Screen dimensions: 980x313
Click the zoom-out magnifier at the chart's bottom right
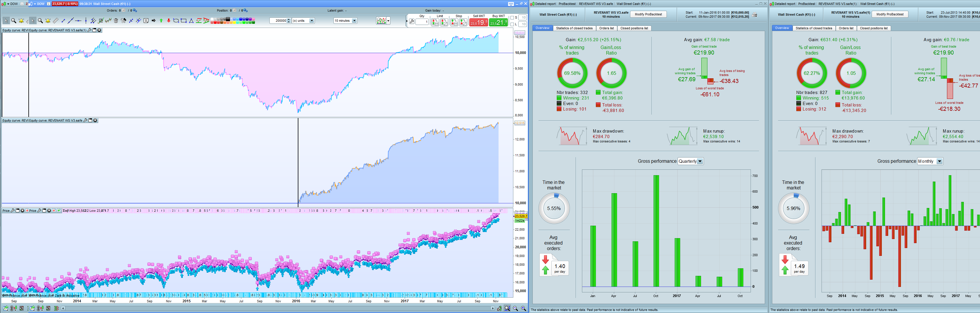(515, 308)
